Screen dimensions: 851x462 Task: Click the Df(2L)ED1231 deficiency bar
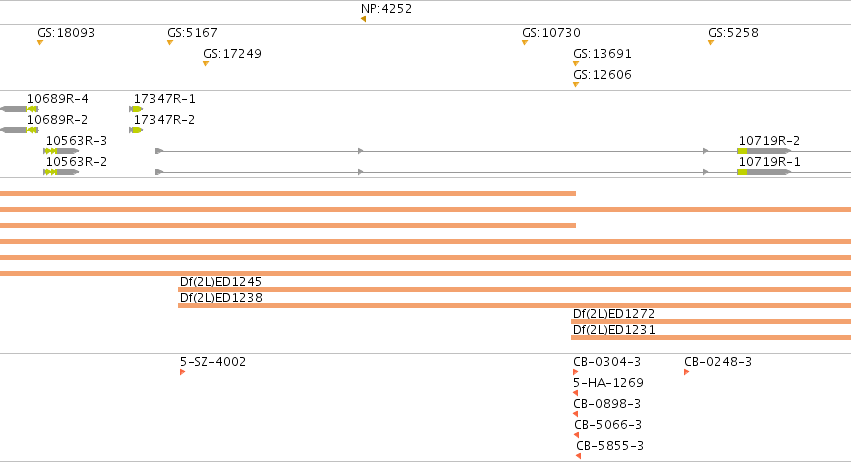point(711,338)
